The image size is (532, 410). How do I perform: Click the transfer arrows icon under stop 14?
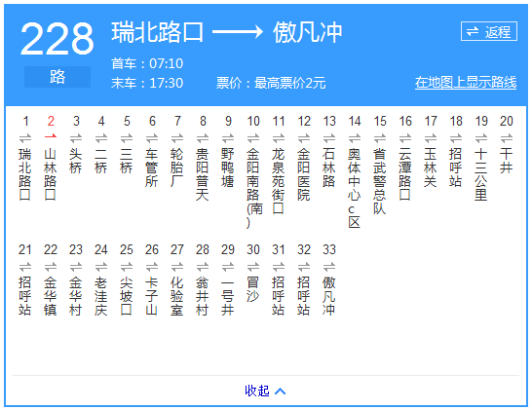(x=355, y=138)
